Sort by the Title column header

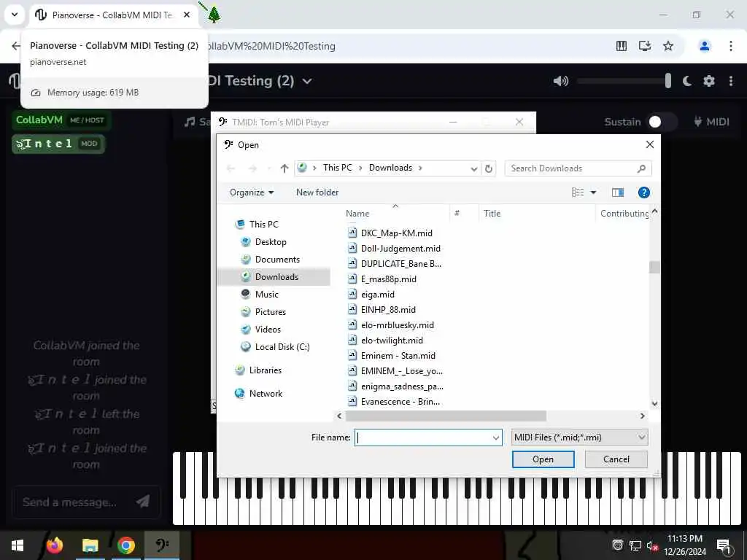pos(537,214)
